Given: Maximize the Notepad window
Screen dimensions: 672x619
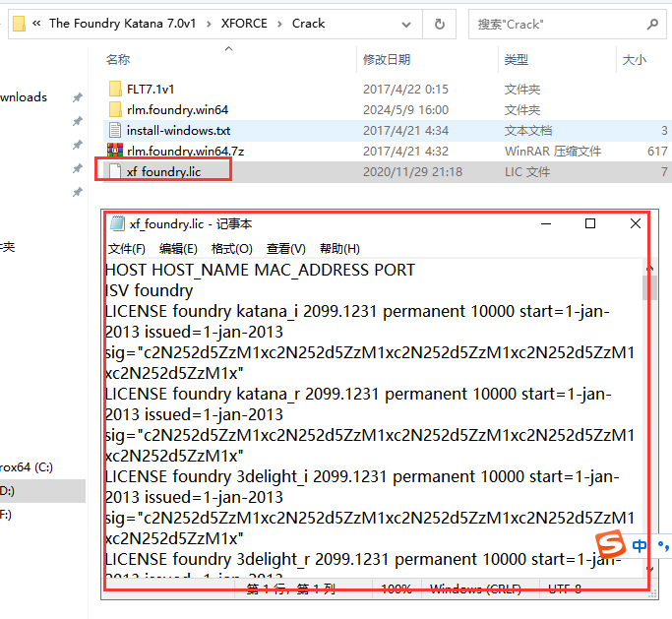Looking at the screenshot, I should click(x=590, y=223).
